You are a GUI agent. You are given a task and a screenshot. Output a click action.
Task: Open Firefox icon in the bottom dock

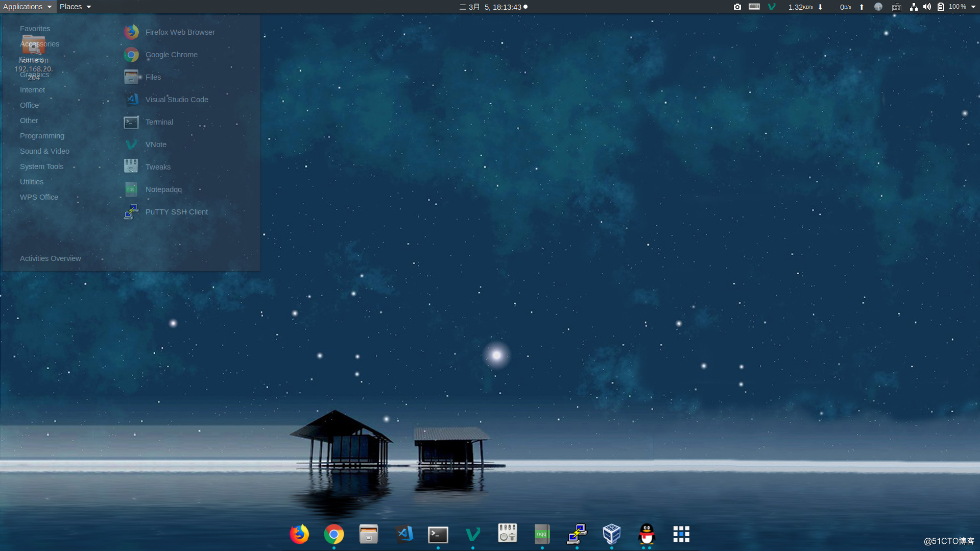click(x=299, y=534)
